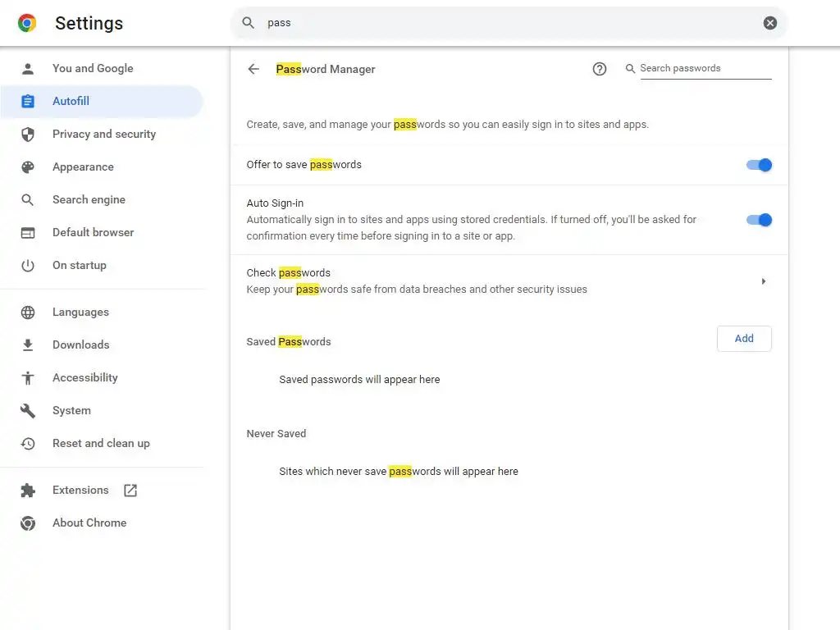This screenshot has width=840, height=630.
Task: Click the Extensions puzzle piece icon
Action: [28, 491]
